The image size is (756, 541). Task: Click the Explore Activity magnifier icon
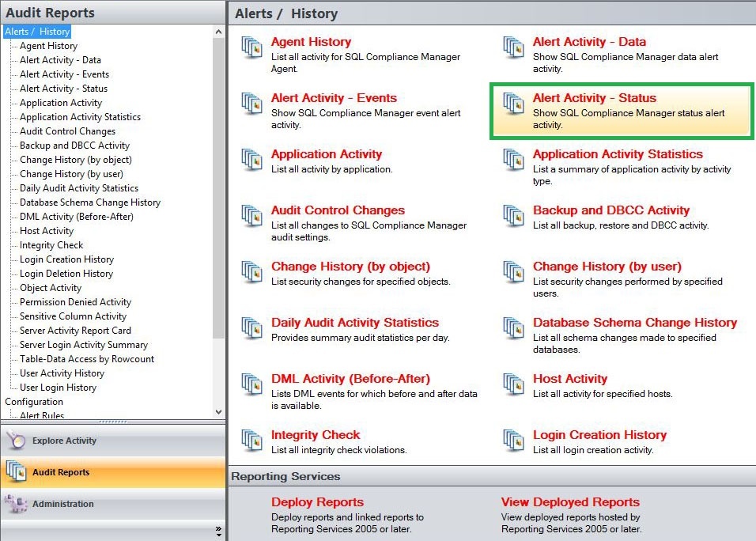17,441
